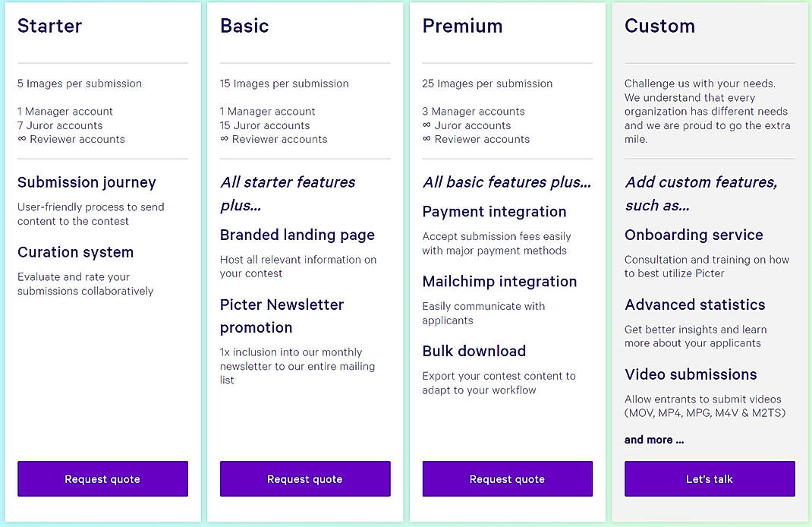Viewport: 812px width, 527px height.
Task: Click the Submission journey feature title
Action: coord(86,182)
